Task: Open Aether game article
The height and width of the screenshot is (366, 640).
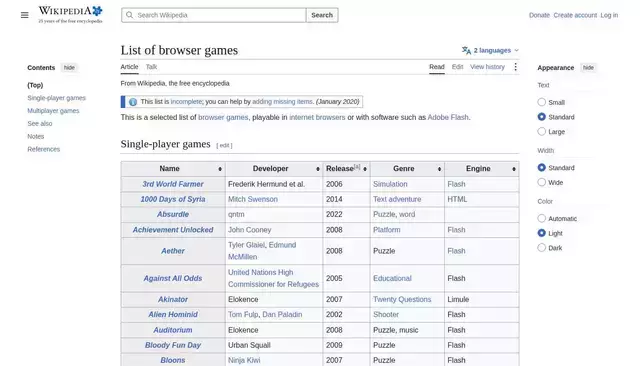Action: [x=173, y=251]
